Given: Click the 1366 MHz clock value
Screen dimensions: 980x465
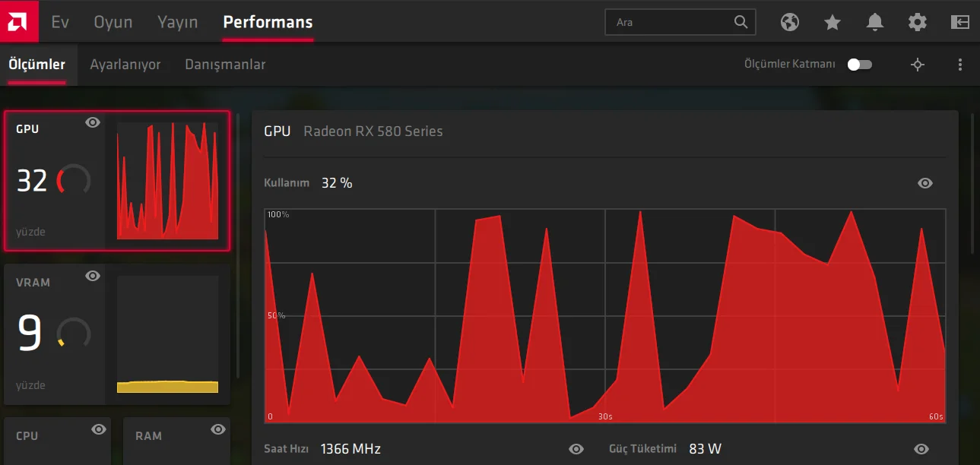Looking at the screenshot, I should [350, 449].
